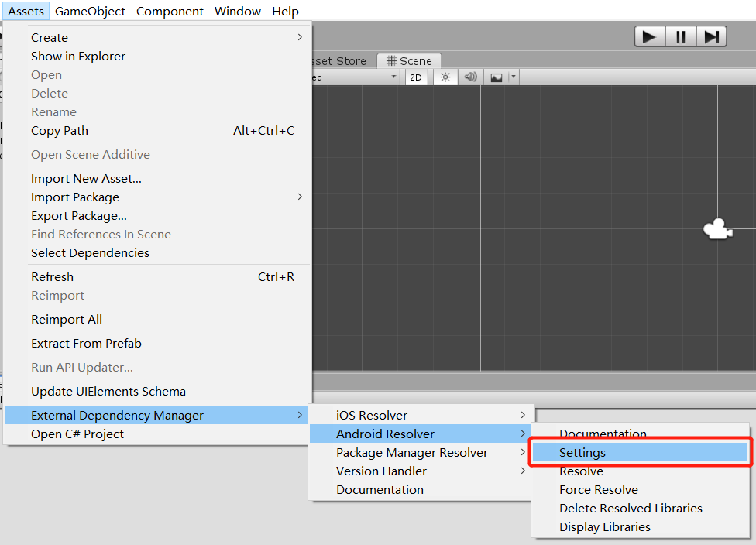Select Settings in Android Resolver submenu
This screenshot has width=756, height=545.
(x=582, y=453)
